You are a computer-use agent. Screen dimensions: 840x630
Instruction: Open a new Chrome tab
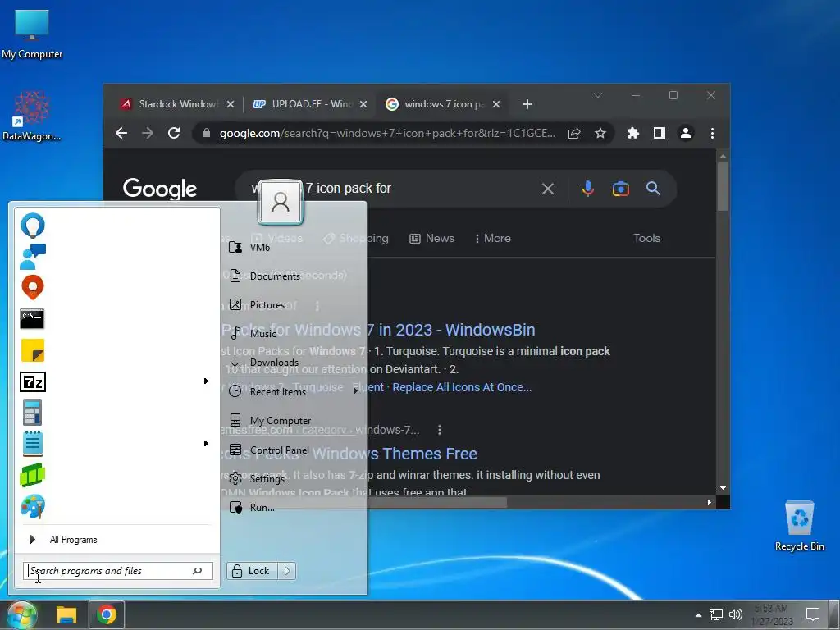527,104
